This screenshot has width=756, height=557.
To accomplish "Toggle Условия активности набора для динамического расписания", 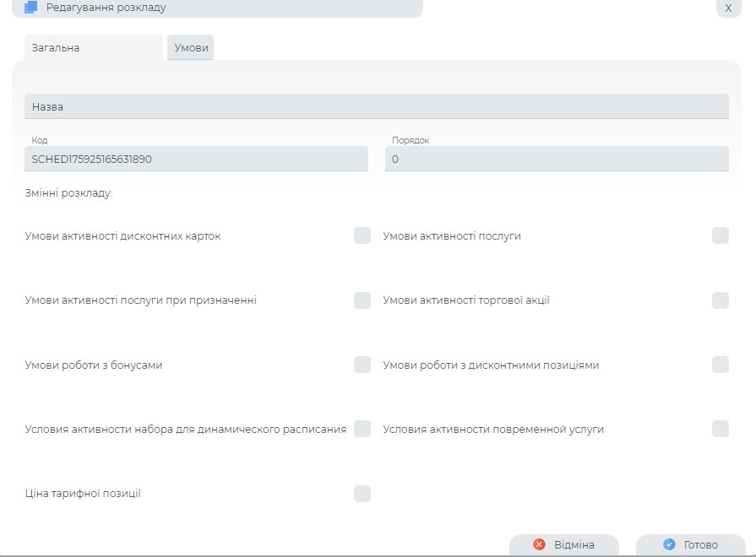I will [x=362, y=429].
